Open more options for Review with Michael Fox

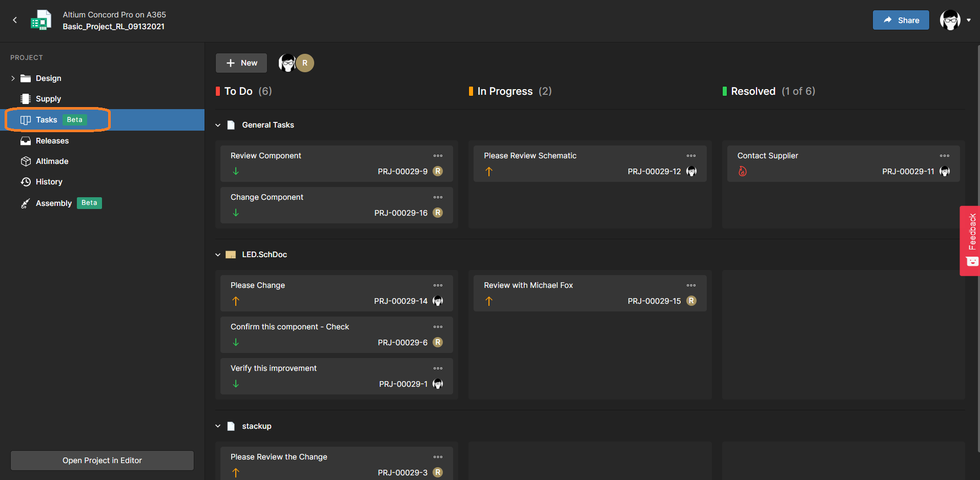tap(691, 285)
